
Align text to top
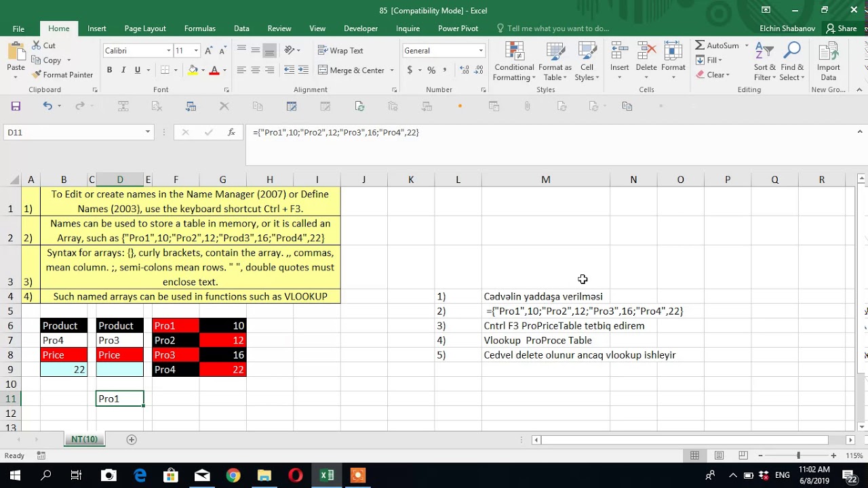click(x=241, y=50)
